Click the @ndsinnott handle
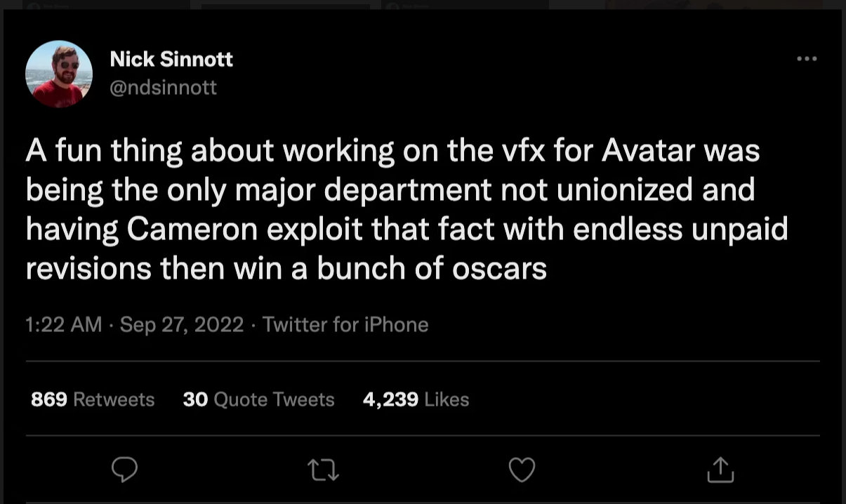The width and height of the screenshot is (846, 504). (x=163, y=87)
